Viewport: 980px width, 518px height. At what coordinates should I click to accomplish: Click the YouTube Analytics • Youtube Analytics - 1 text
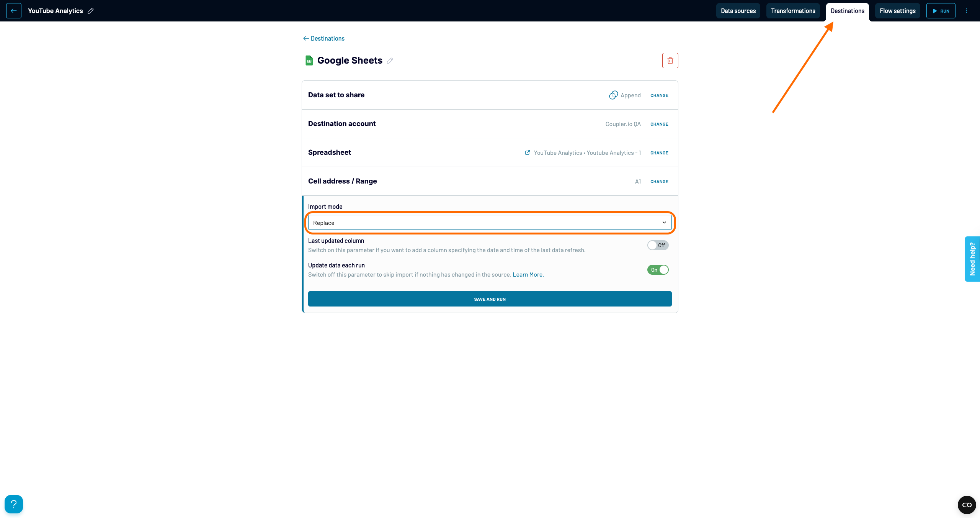coord(587,153)
